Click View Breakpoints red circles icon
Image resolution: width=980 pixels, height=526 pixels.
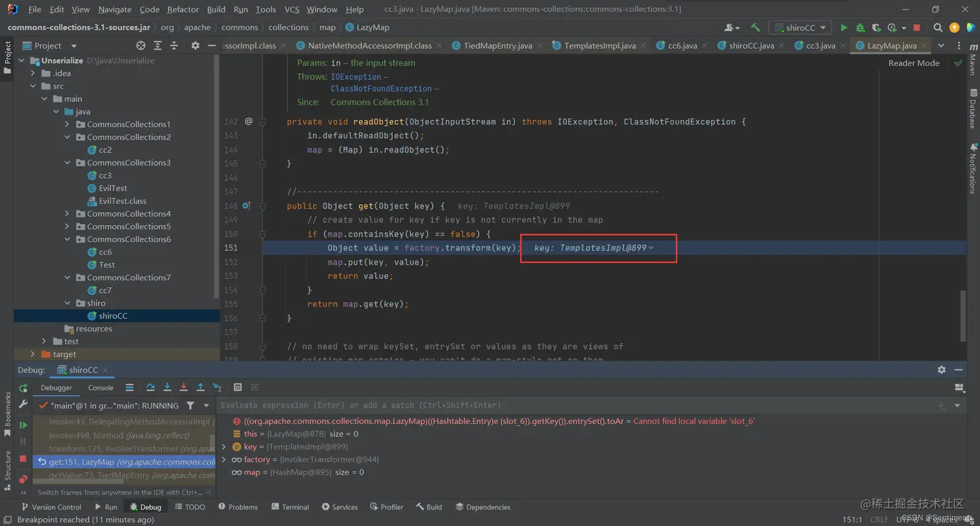click(23, 479)
